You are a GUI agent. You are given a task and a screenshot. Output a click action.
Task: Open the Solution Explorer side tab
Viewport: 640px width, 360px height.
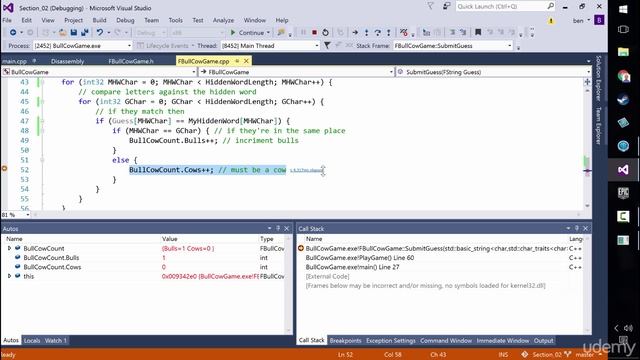click(598, 78)
